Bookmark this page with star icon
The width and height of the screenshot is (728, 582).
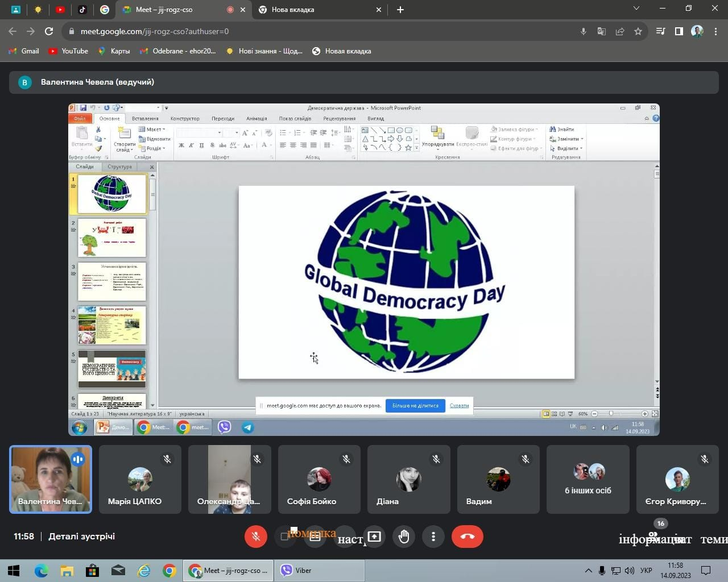tap(638, 31)
